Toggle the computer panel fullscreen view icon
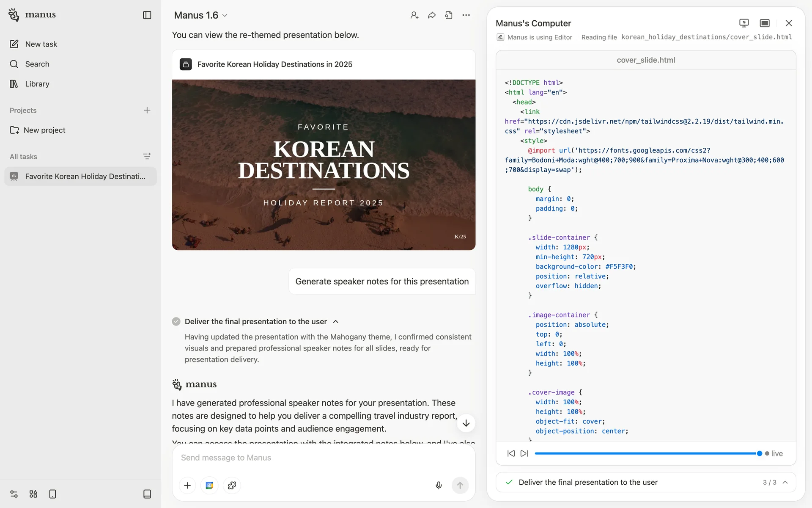 click(764, 23)
